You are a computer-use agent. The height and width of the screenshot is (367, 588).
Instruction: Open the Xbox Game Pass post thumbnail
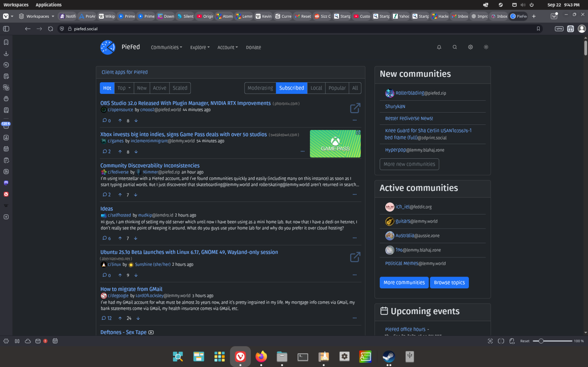[335, 144]
